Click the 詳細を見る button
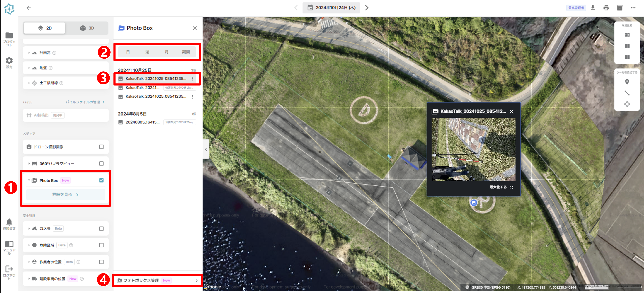The image size is (644, 294). click(66, 195)
